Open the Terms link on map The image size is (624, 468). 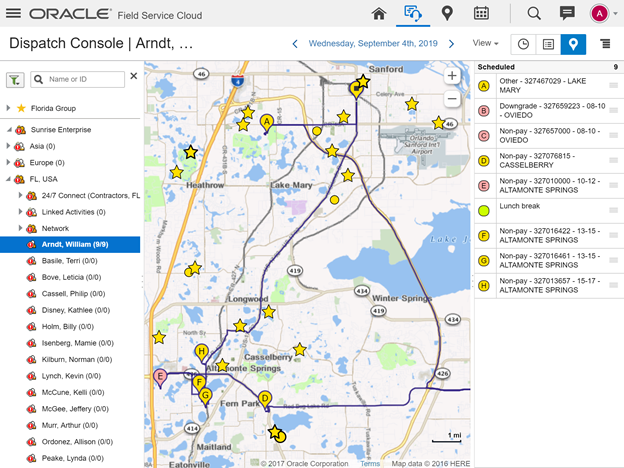370,464
